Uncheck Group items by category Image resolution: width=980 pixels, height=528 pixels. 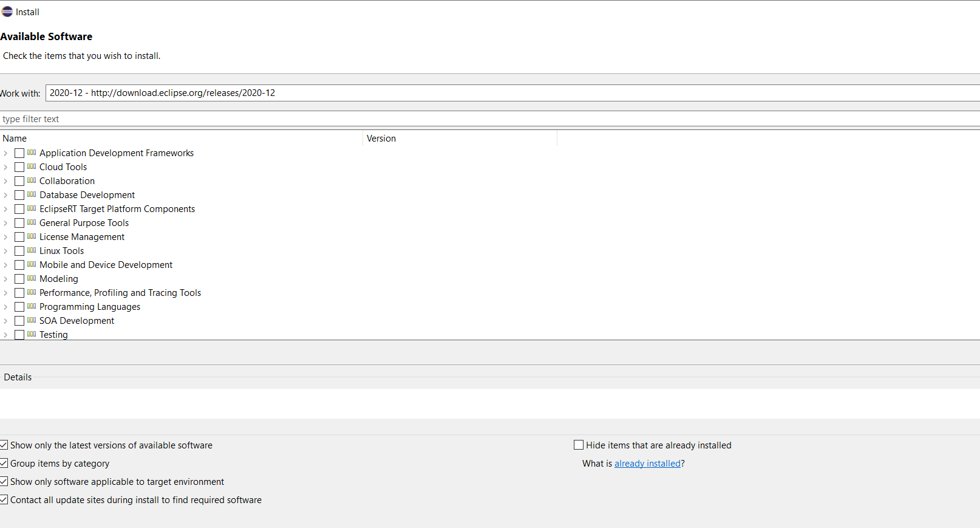pyautogui.click(x=4, y=463)
